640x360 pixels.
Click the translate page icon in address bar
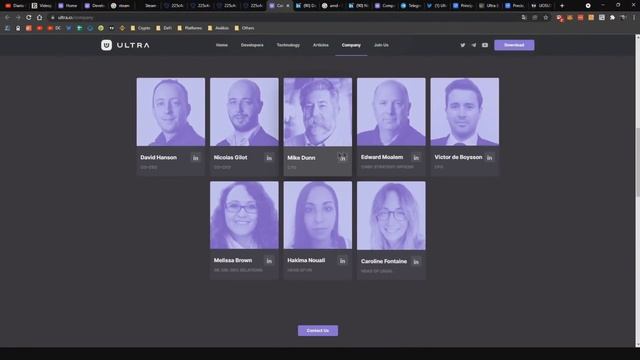[524, 18]
